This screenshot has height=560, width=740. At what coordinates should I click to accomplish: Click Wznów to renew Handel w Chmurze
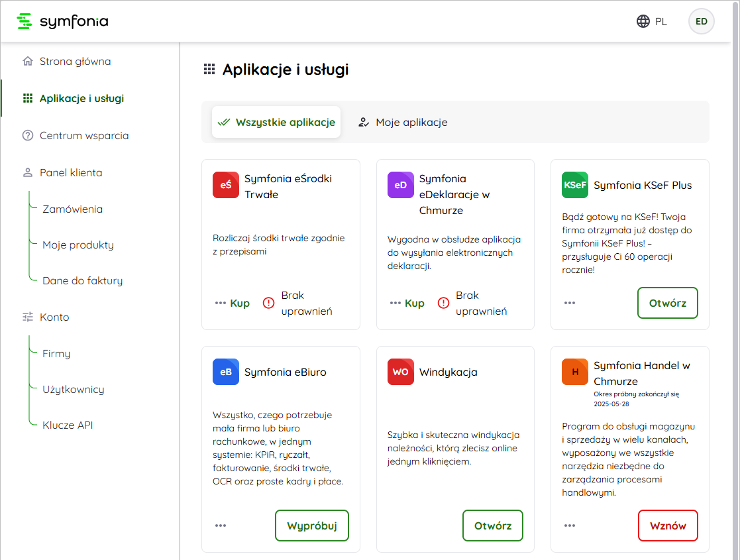click(668, 526)
